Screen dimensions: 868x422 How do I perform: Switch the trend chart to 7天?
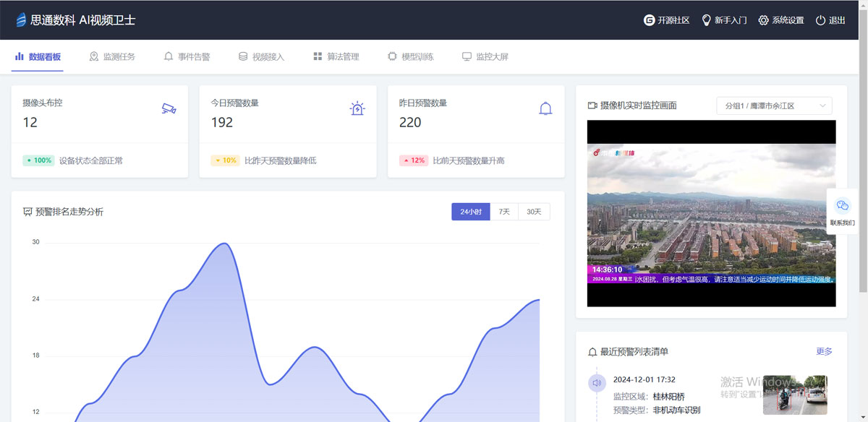[504, 212]
